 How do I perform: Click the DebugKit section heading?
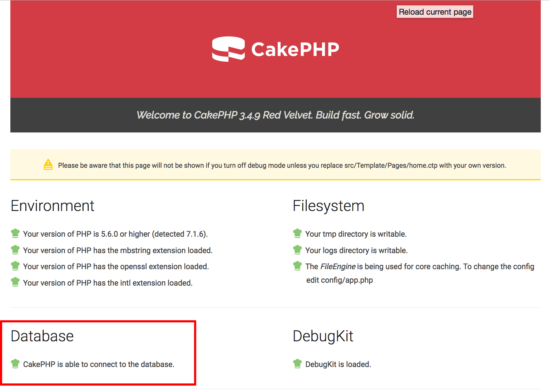[x=323, y=336]
